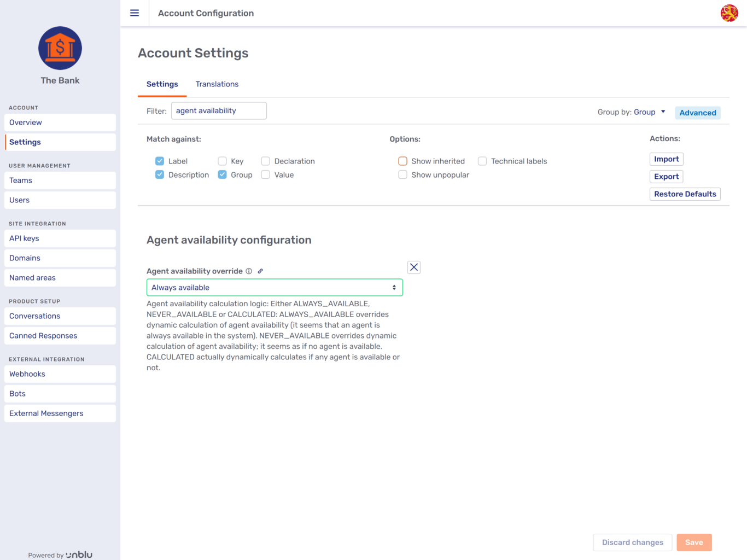Image resolution: width=747 pixels, height=560 pixels.
Task: Click the Restore Defaults button
Action: [685, 194]
